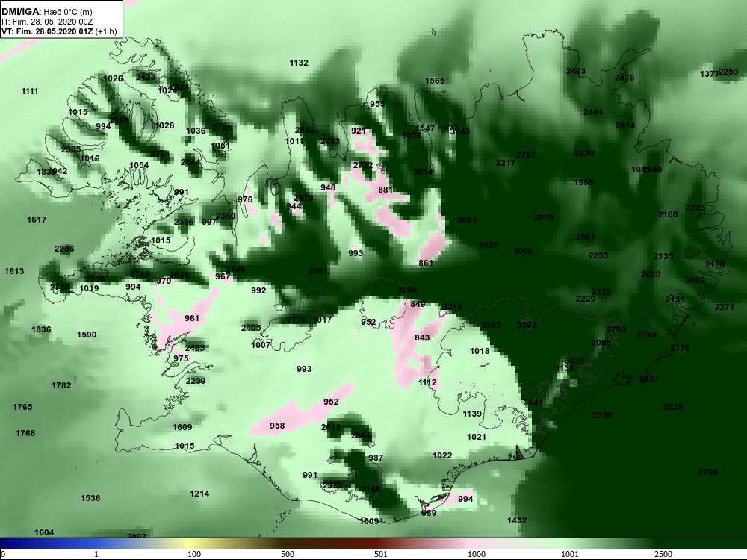
Task: Click the map value '2286'
Action: 64,249
